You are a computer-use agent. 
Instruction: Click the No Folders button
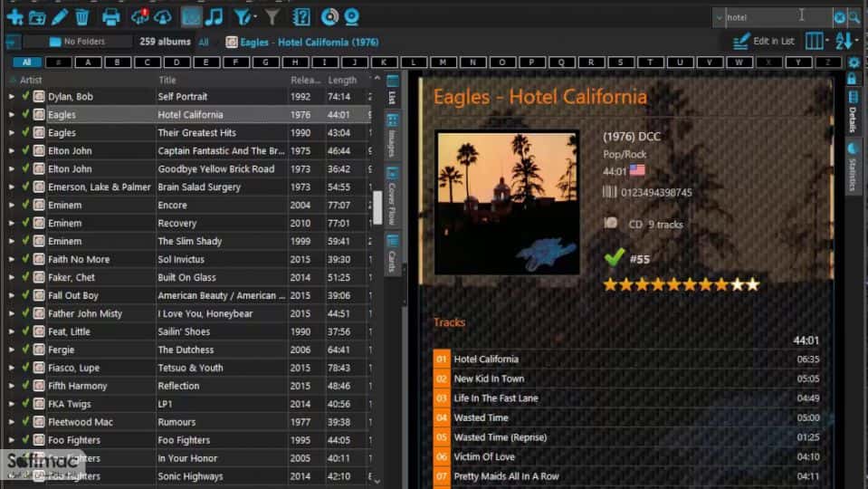pyautogui.click(x=77, y=42)
